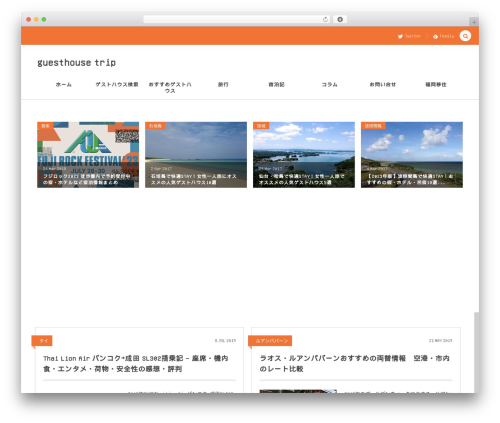Click the 石垣島で快適STAY post title

coord(194,179)
